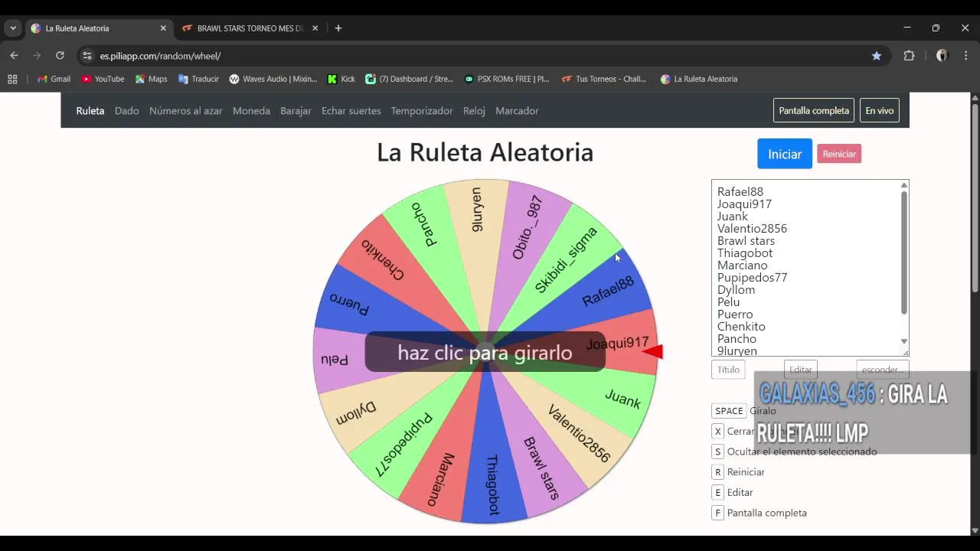Click the La Ruleta Aleatoria heading
980x551 pixels.
click(485, 152)
